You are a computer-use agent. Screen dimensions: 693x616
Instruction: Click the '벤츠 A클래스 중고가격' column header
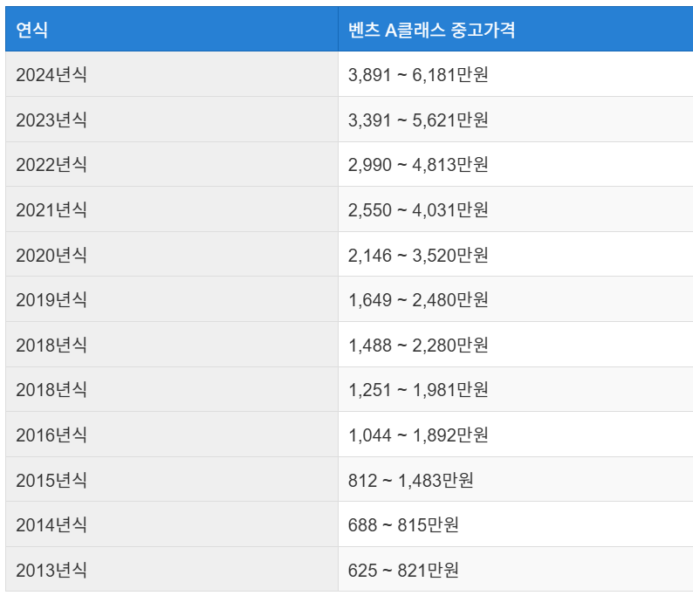(515, 29)
